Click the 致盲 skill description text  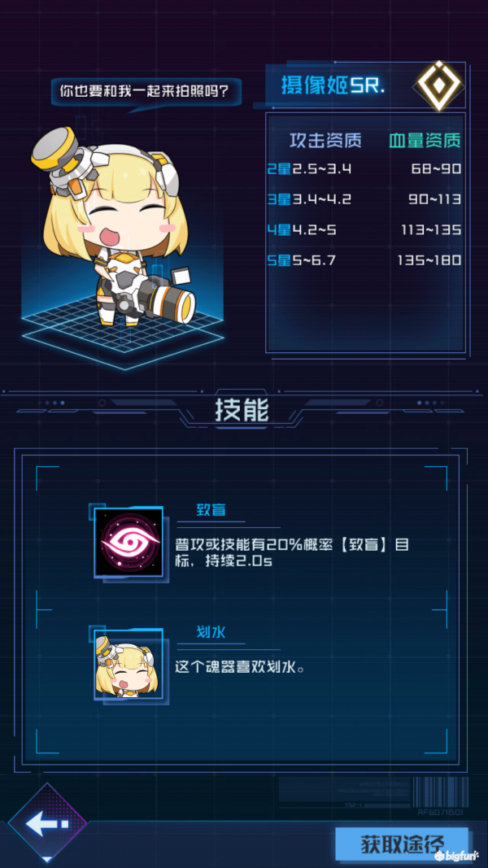tap(292, 552)
